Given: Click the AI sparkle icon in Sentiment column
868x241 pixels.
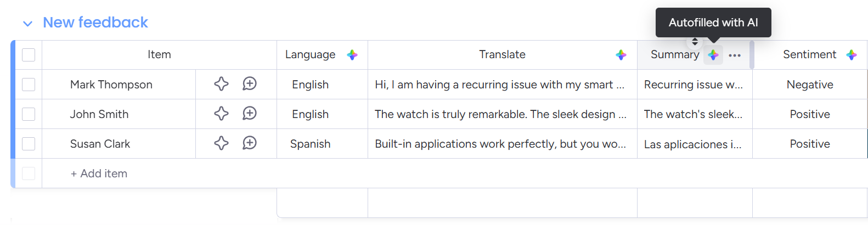Looking at the screenshot, I should point(852,55).
